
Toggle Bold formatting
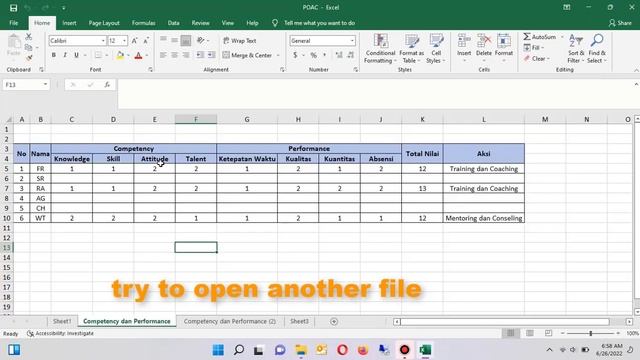(x=53, y=55)
